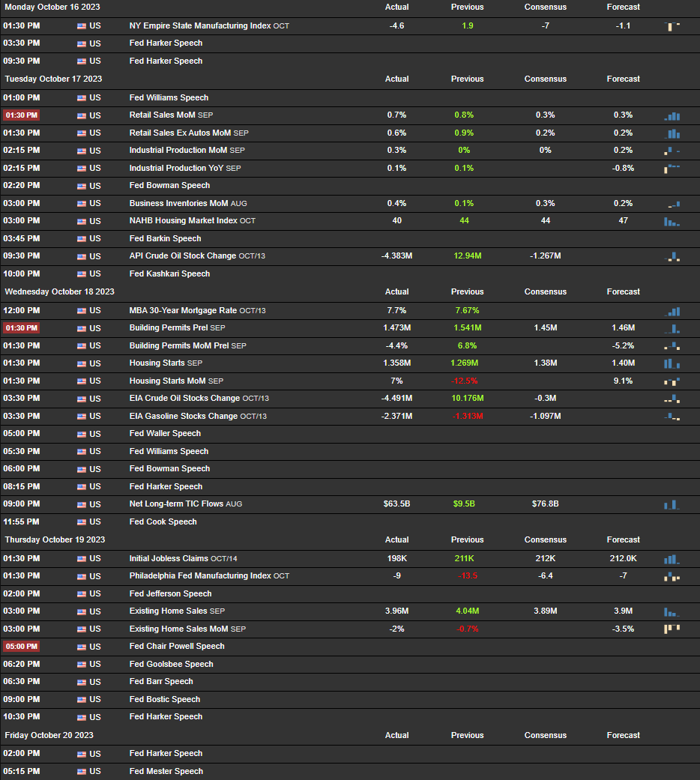Screen dimensions: 700x780
Task: Click the Consensus value $76.8B for TIC Flows
Action: tap(546, 504)
